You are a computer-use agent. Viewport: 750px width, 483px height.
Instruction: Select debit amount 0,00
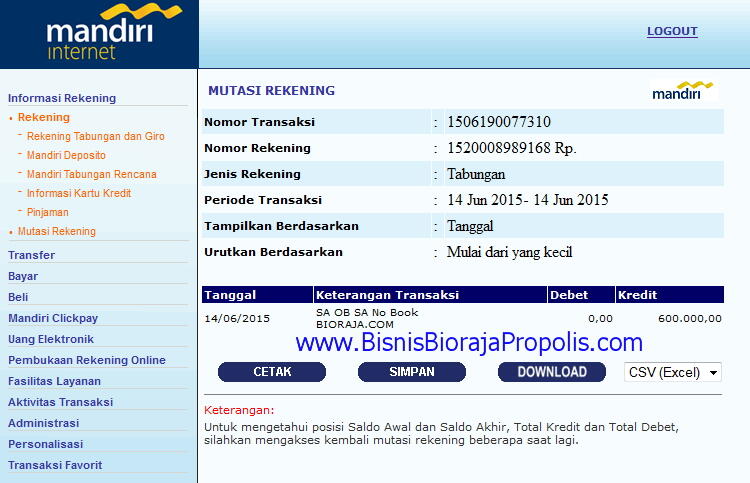tap(600, 318)
